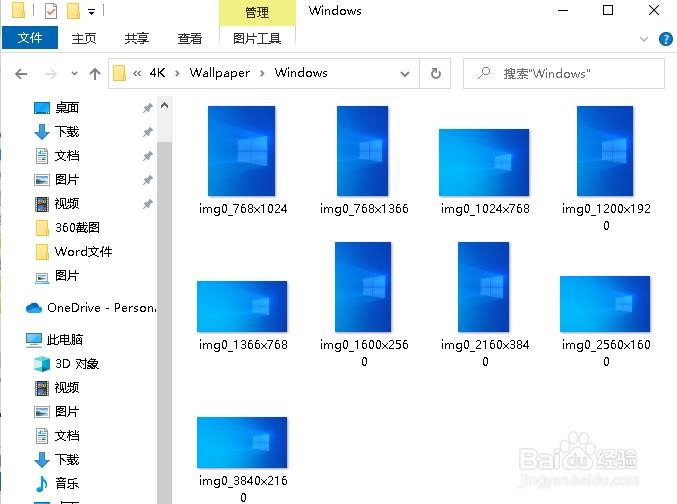Click the pin icon beside 文档

click(147, 155)
